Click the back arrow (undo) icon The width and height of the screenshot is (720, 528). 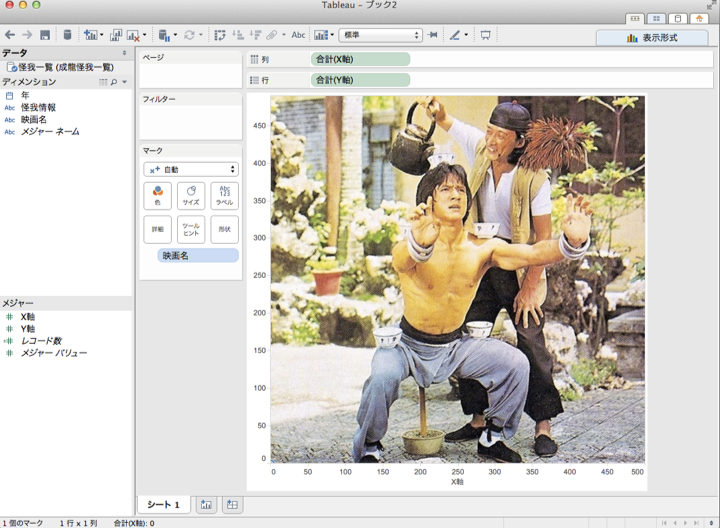click(10, 35)
